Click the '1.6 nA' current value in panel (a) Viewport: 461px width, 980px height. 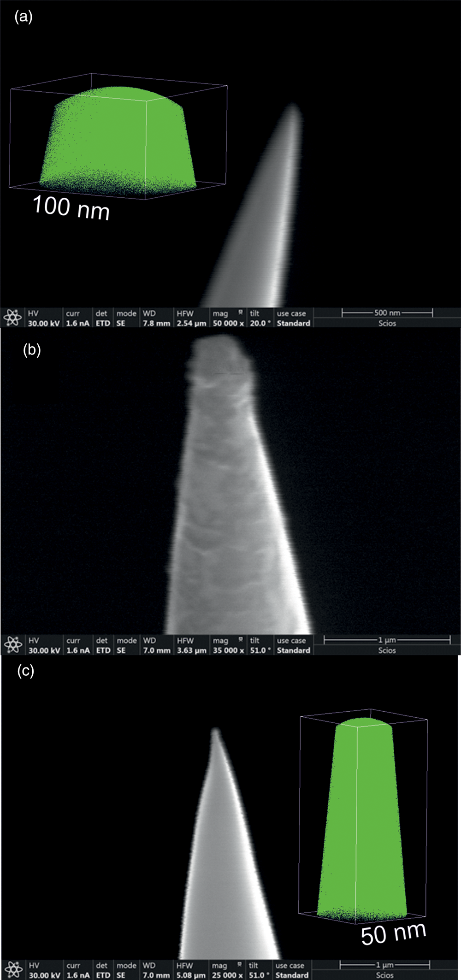[x=77, y=323]
